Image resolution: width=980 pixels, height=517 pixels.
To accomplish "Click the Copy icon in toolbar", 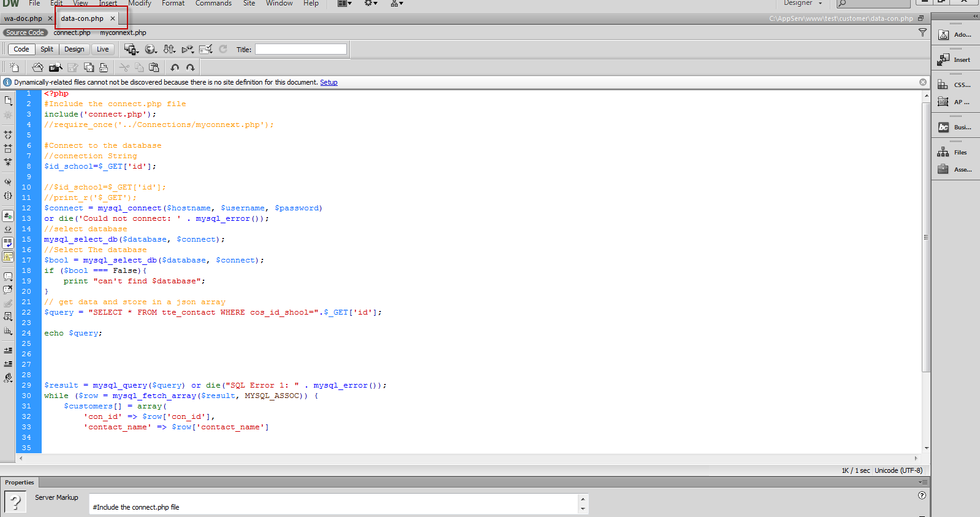I will pyautogui.click(x=139, y=67).
